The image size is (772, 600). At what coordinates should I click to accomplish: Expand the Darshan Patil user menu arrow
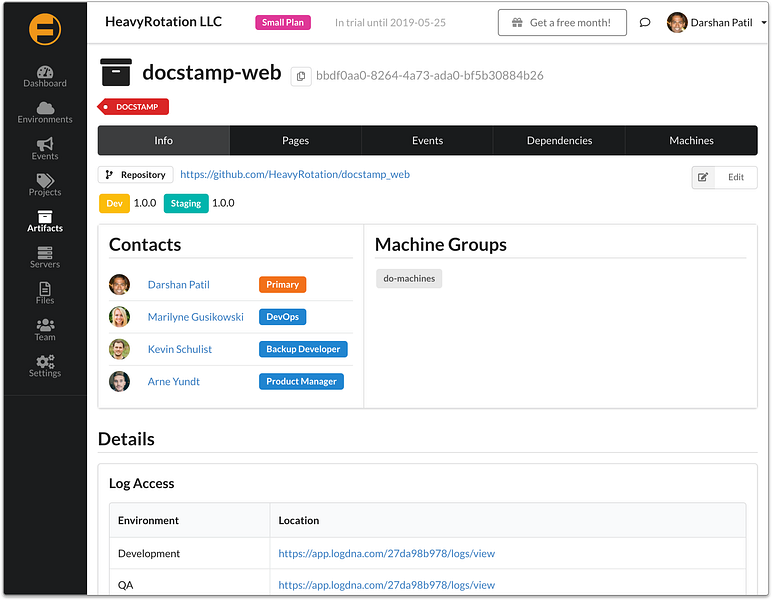tap(764, 23)
